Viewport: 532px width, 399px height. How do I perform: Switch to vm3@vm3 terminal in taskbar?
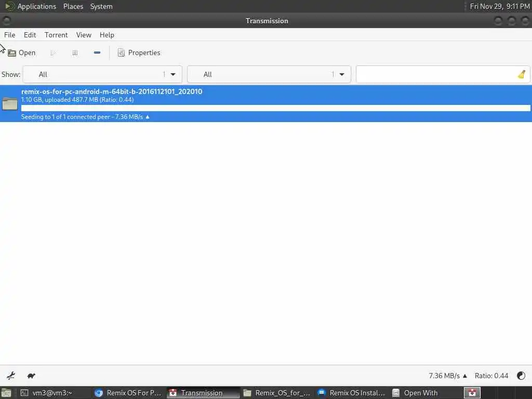(54, 393)
